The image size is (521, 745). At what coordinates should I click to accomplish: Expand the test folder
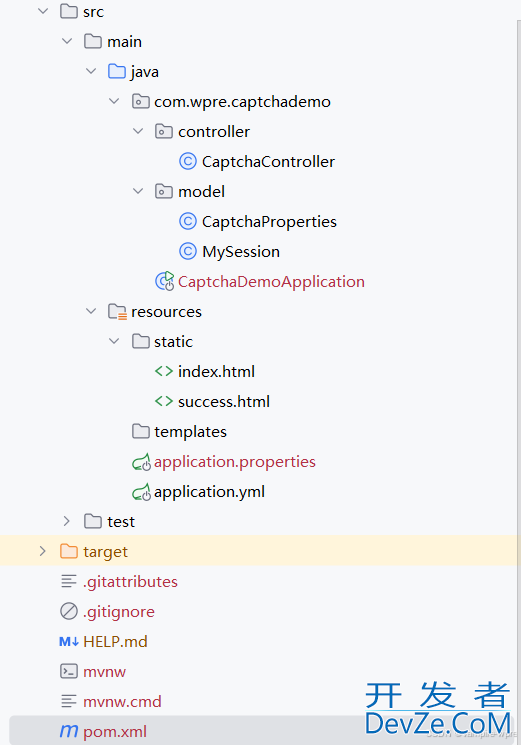(x=66, y=521)
